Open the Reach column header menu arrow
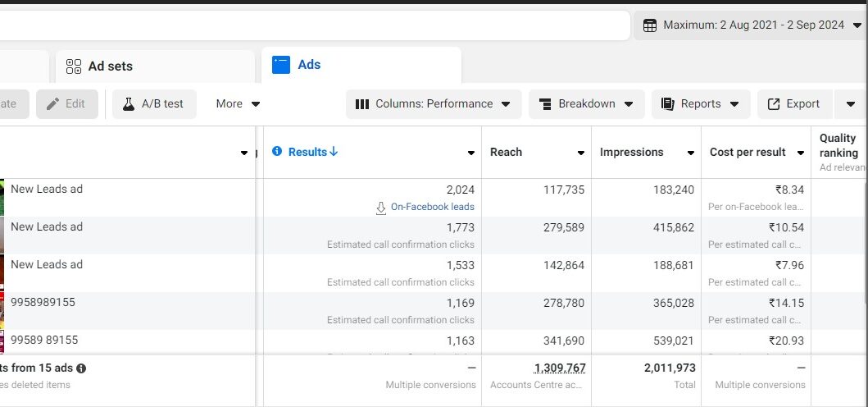 click(580, 153)
